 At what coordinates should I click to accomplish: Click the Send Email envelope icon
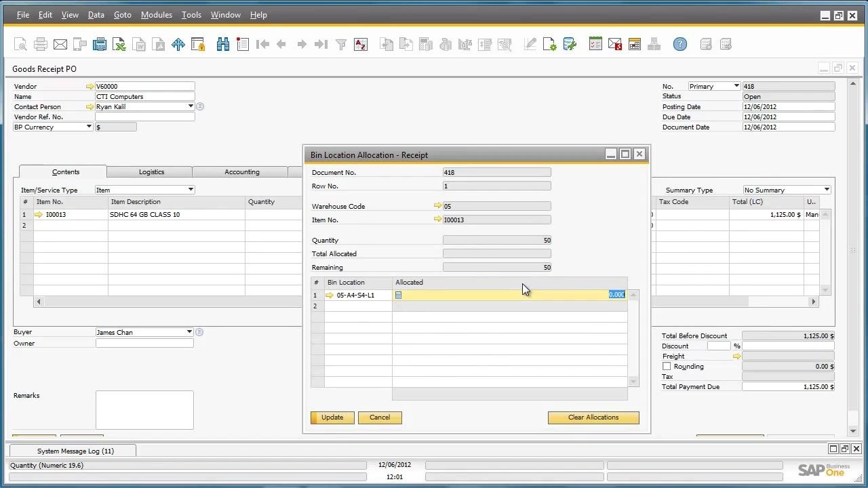click(60, 45)
